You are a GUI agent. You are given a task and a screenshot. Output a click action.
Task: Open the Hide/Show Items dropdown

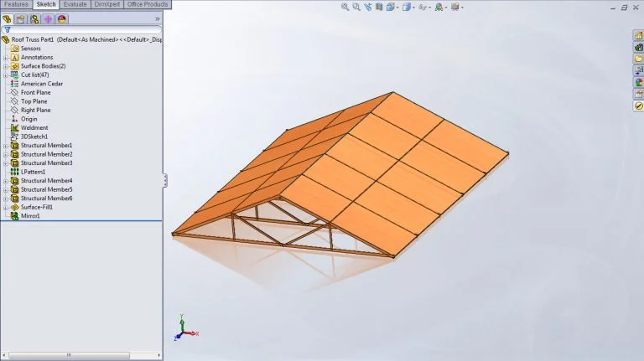pyautogui.click(x=424, y=7)
